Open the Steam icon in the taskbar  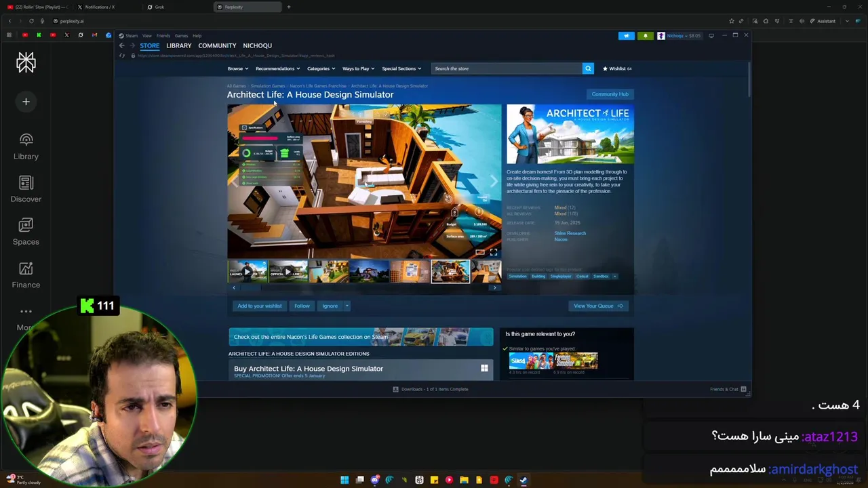point(524,480)
